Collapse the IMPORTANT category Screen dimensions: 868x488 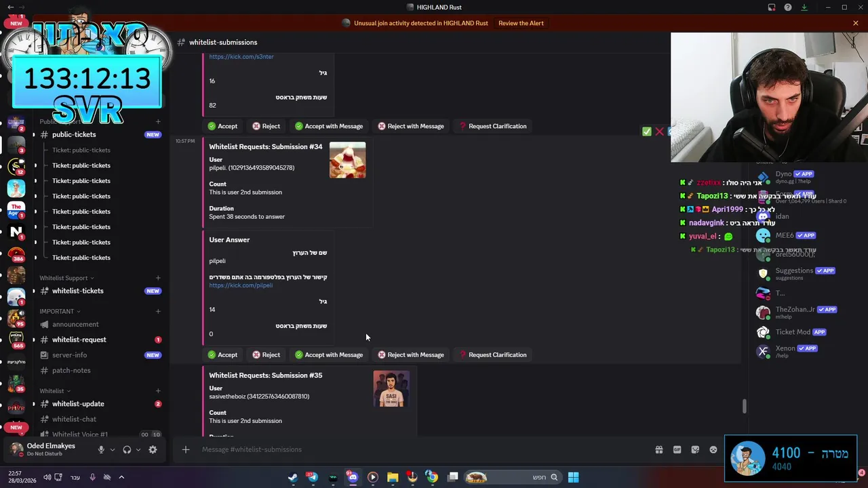click(60, 311)
